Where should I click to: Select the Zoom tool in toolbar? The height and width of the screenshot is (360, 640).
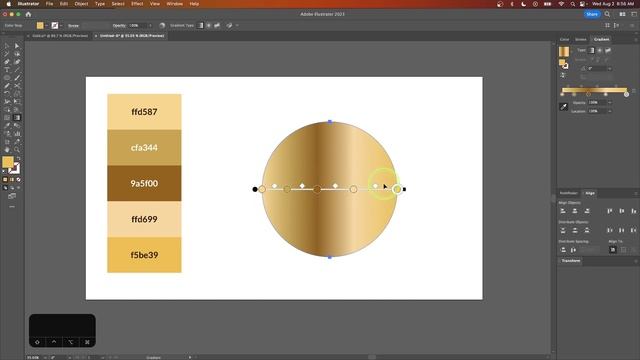pyautogui.click(x=17, y=150)
